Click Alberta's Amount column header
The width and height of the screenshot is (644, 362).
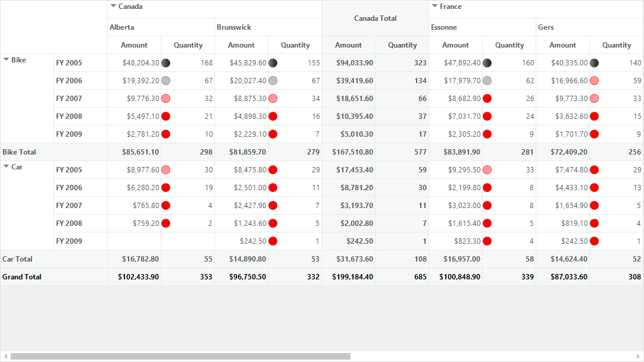[134, 45]
